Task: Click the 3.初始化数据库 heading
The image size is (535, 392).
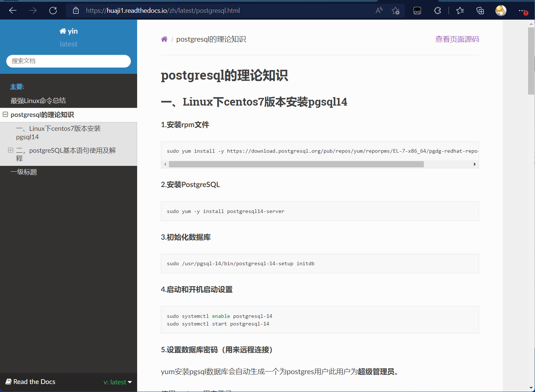Action: tap(186, 237)
